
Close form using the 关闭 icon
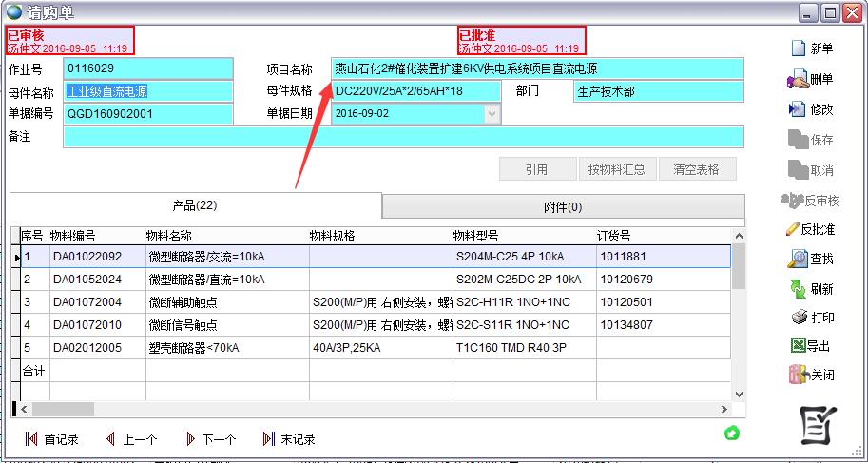(797, 375)
